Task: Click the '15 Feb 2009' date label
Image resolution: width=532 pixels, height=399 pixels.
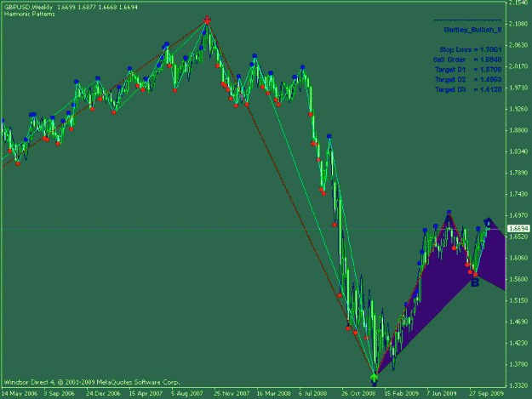Action: pos(402,394)
